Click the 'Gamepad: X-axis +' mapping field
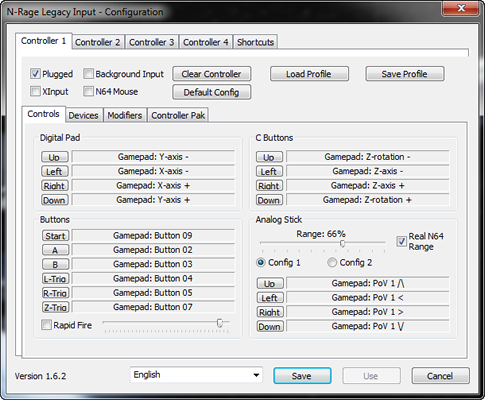The height and width of the screenshot is (400, 485). click(x=153, y=185)
